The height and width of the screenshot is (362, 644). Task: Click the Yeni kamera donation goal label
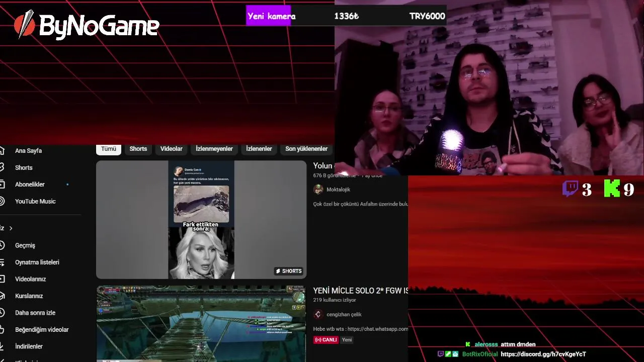pos(271,16)
